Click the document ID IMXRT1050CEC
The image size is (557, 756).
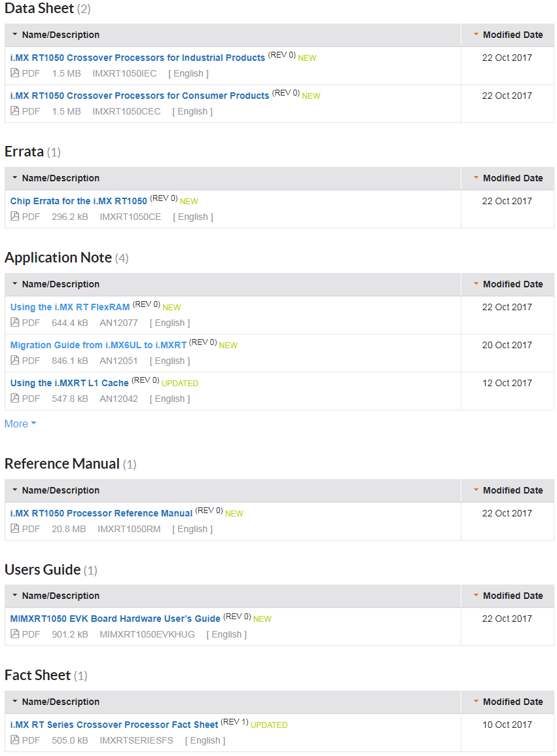[x=126, y=111]
